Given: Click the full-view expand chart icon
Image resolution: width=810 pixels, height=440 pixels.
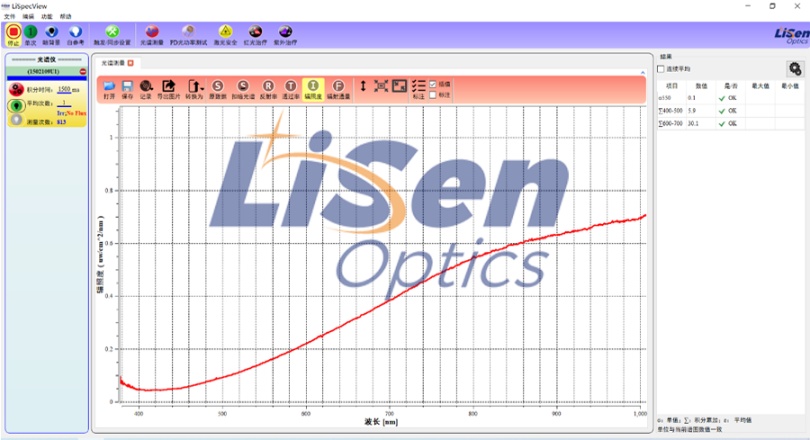Looking at the screenshot, I should [x=399, y=86].
